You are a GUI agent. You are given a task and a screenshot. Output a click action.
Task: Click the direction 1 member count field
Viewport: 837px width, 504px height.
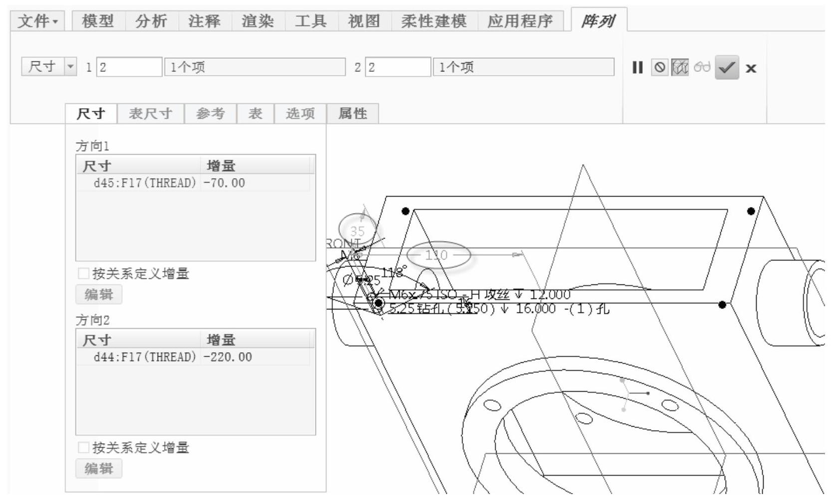pos(129,67)
